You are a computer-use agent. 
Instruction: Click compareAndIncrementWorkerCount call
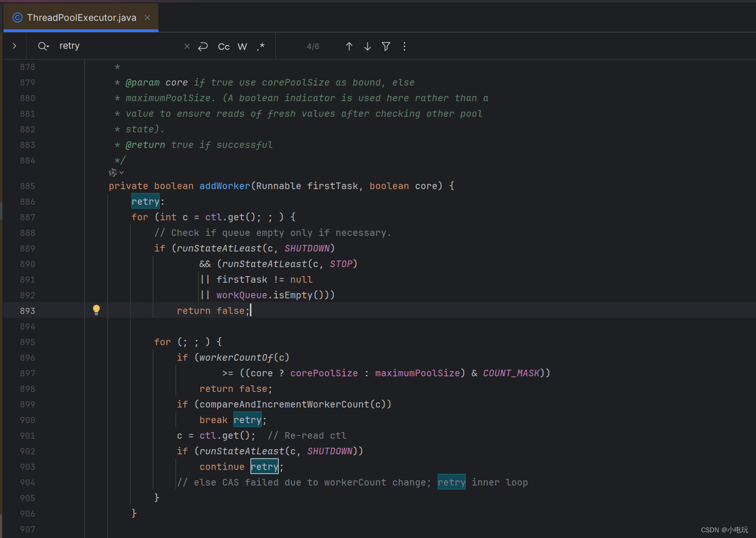(284, 404)
